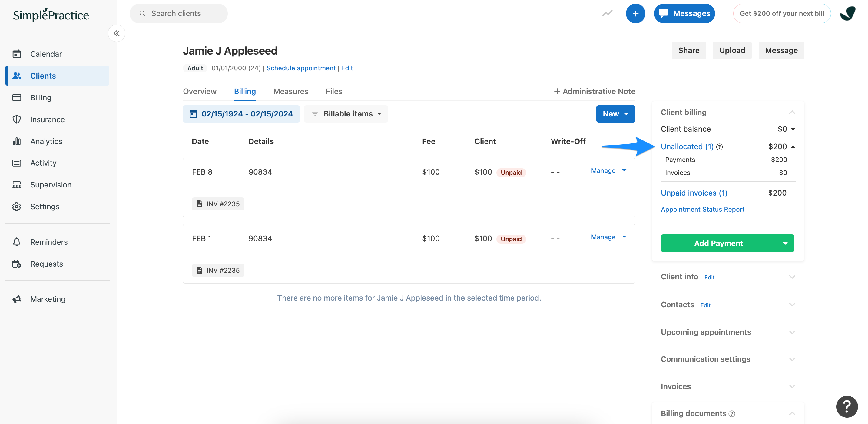Click the help question mark bubble

[846, 406]
